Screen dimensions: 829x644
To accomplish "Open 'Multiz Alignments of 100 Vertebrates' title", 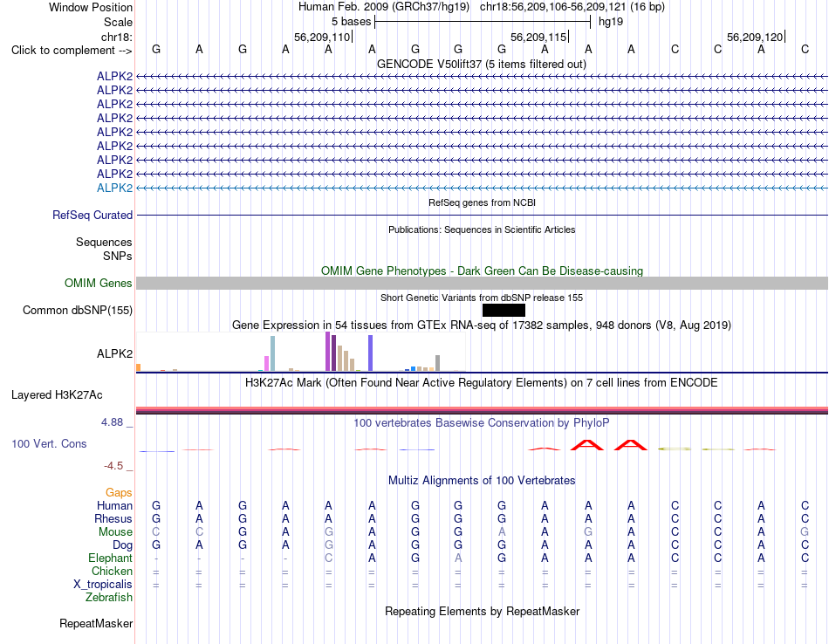I will tap(482, 481).
